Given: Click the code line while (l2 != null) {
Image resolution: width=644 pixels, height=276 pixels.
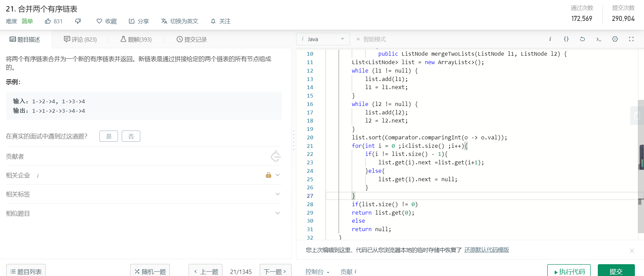Looking at the screenshot, I should tap(385, 104).
